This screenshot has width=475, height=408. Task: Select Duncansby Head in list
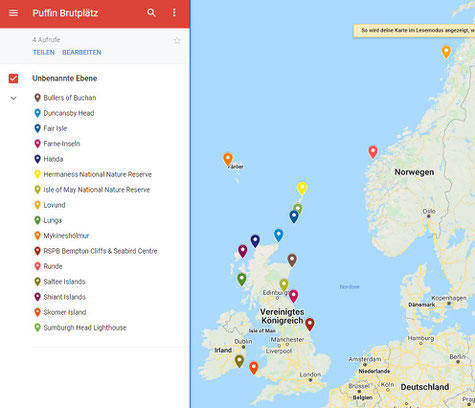pos(64,113)
